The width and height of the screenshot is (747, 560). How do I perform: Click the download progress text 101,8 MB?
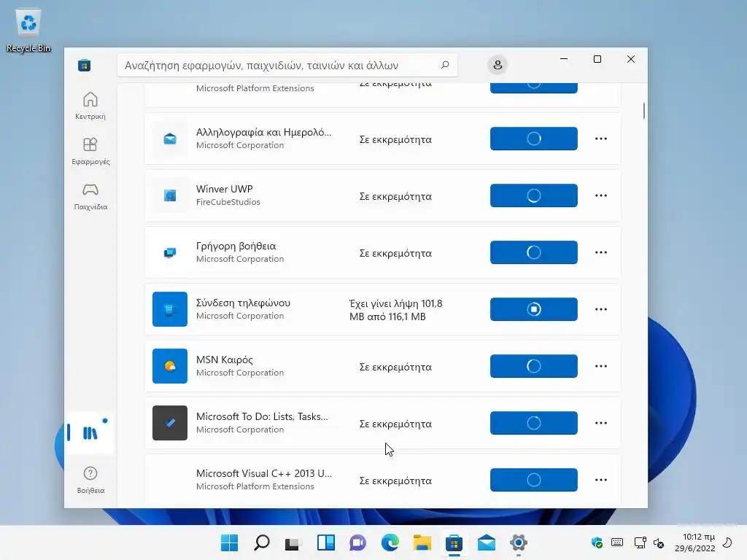[396, 310]
